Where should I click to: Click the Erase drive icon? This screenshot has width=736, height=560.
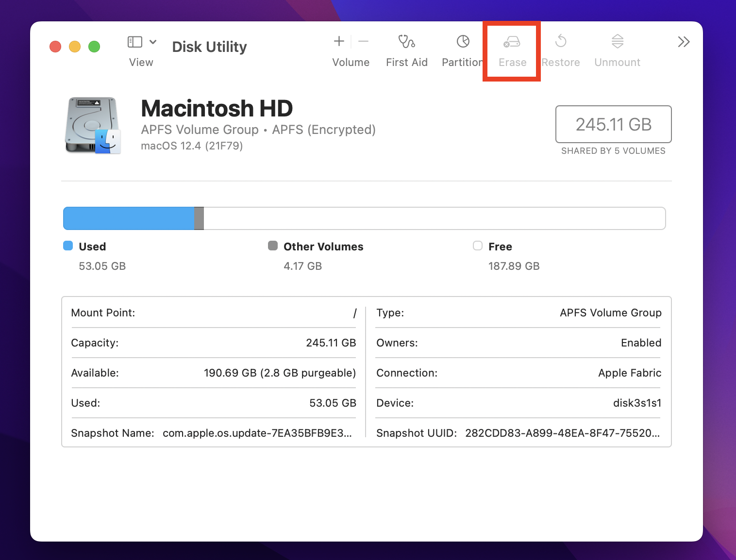(x=512, y=42)
